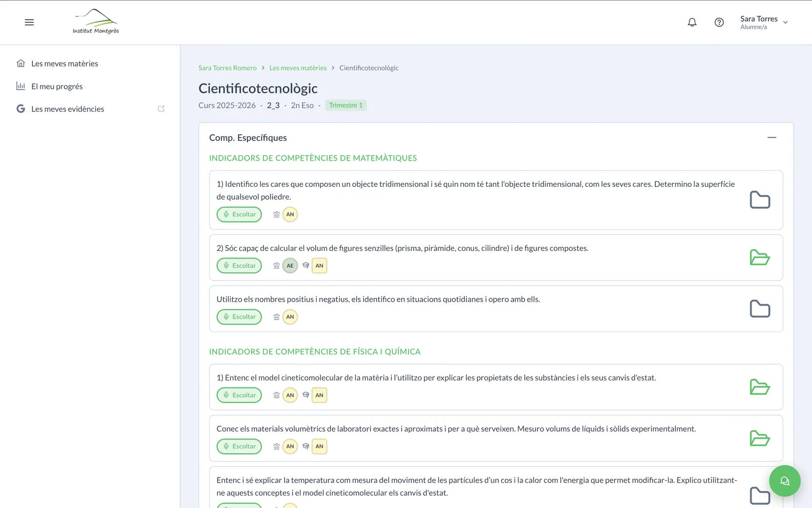This screenshot has height=508, width=812.
Task: Open evidence folder for materials volumètrics indicator
Action: tap(760, 438)
